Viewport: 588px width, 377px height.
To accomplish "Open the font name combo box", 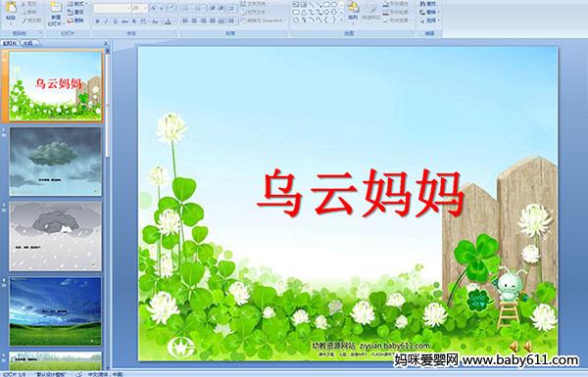I will tap(112, 8).
